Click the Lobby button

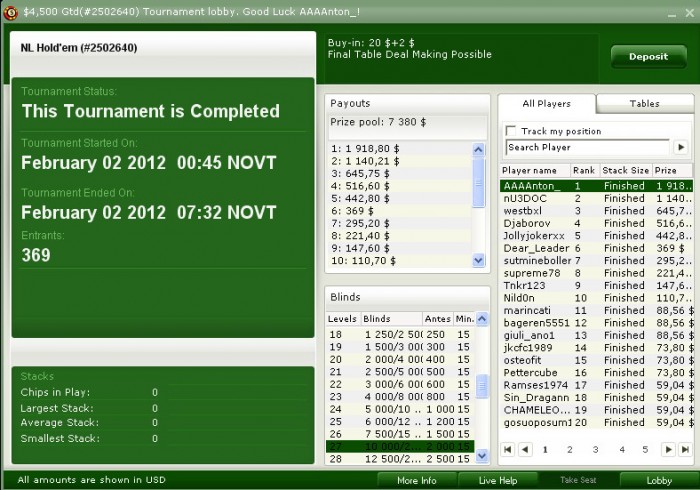(659, 481)
